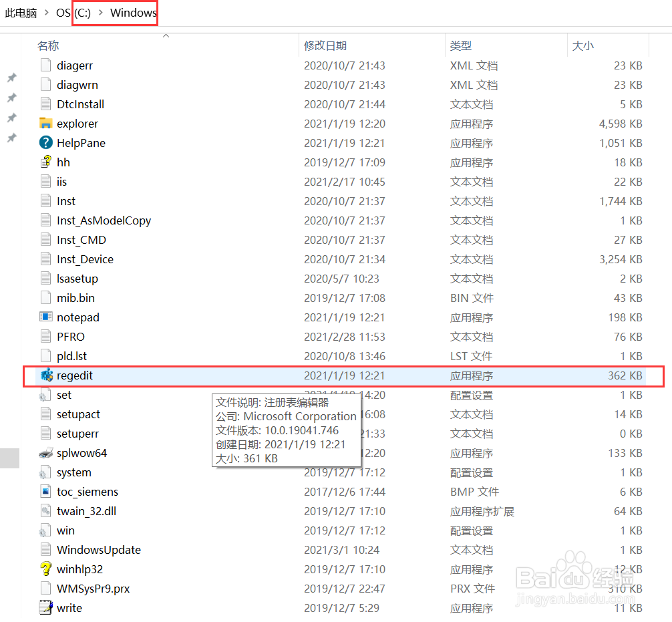Click the regedit application icon
This screenshot has width=672, height=622.
click(x=46, y=375)
